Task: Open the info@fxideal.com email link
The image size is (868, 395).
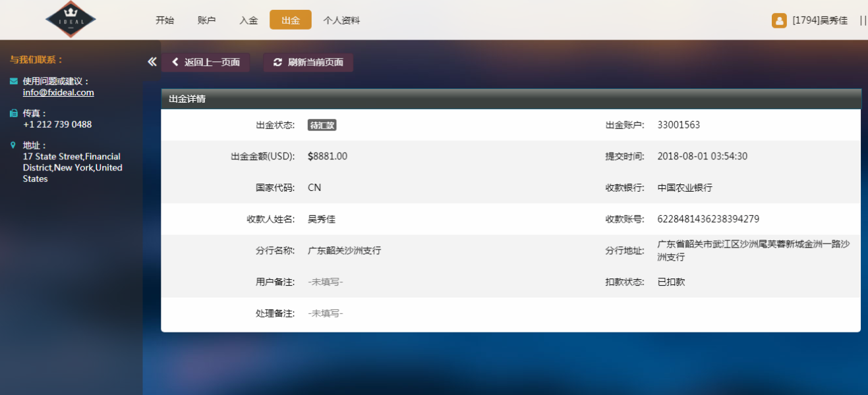Action: (58, 93)
